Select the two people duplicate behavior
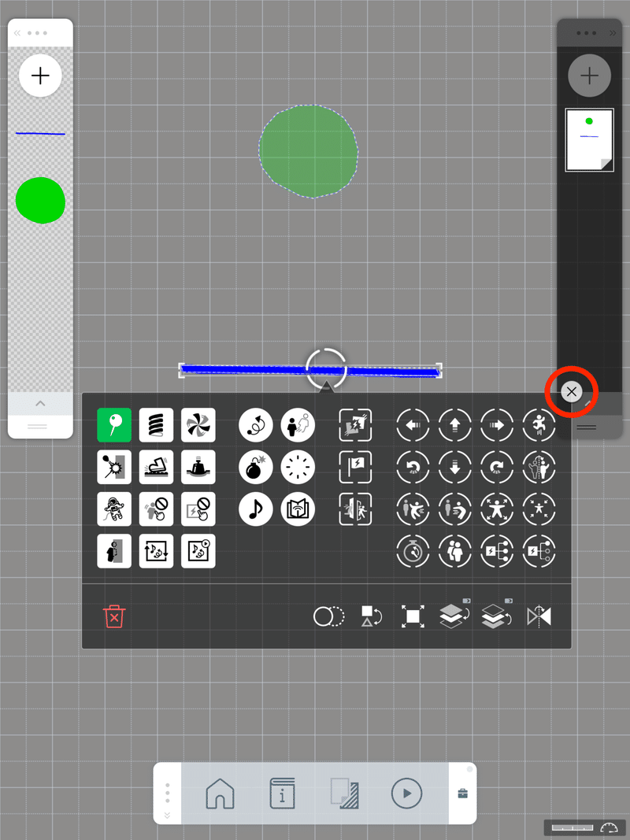This screenshot has height=840, width=630. pyautogui.click(x=455, y=551)
